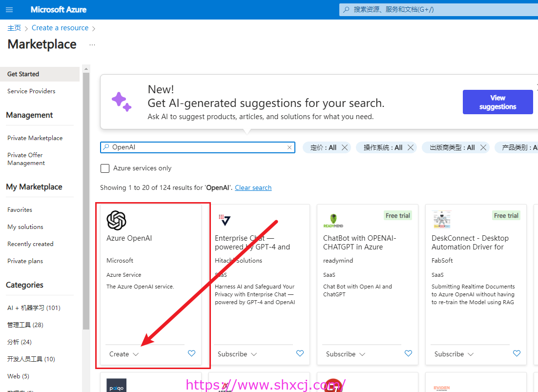Favorite the ChatBot with OPENAI-CHATGPT offer

408,353
